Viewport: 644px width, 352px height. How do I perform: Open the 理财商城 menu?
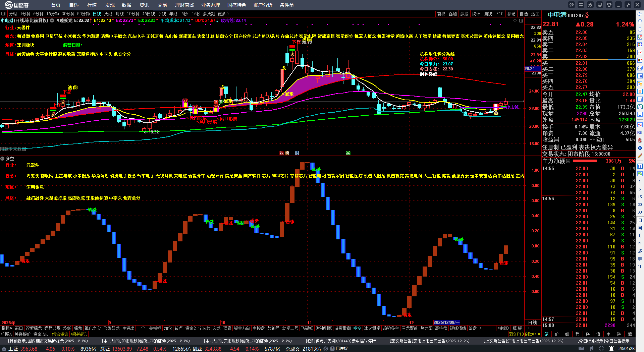pyautogui.click(x=184, y=5)
